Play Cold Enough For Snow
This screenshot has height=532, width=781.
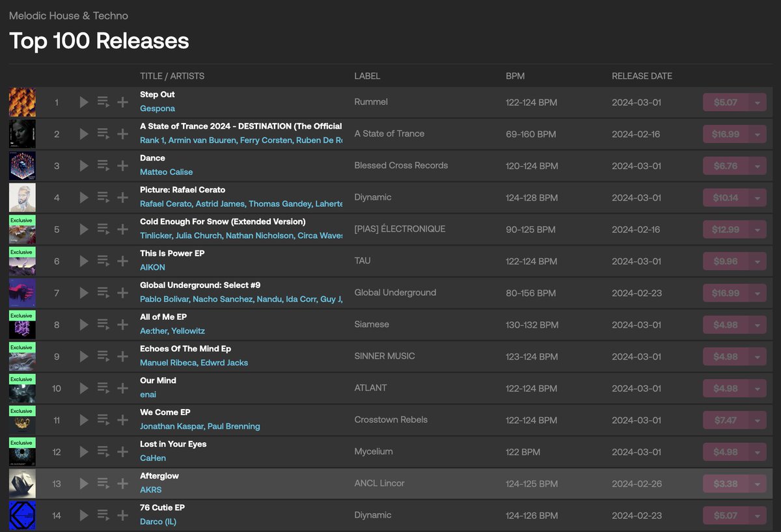[x=83, y=229]
